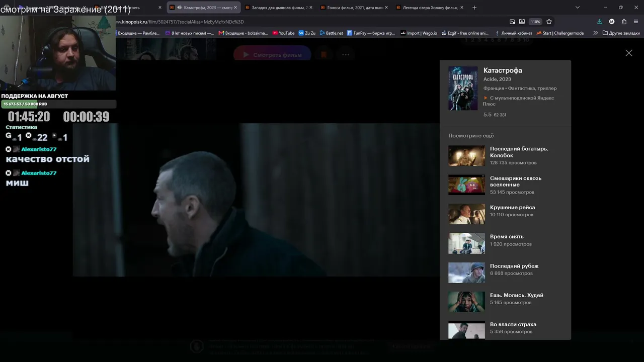Reset the 110% zoom badge
The image size is (644, 362).
535,22
